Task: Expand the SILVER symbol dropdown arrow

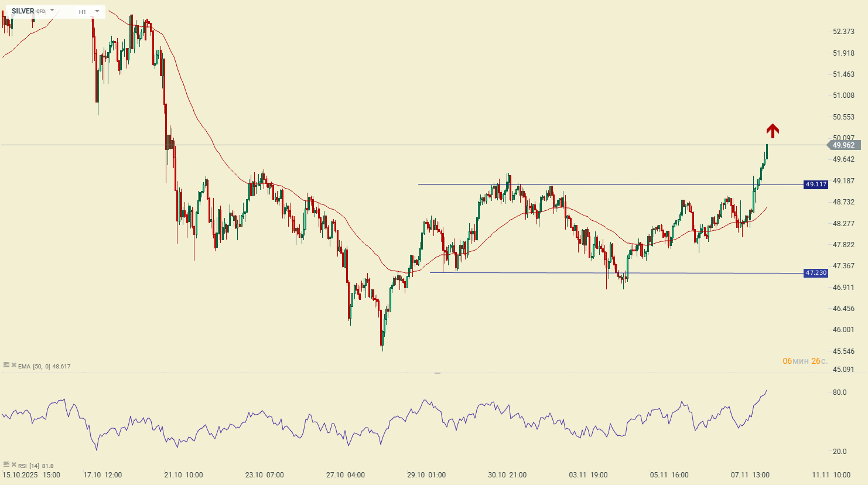Action: (52, 11)
